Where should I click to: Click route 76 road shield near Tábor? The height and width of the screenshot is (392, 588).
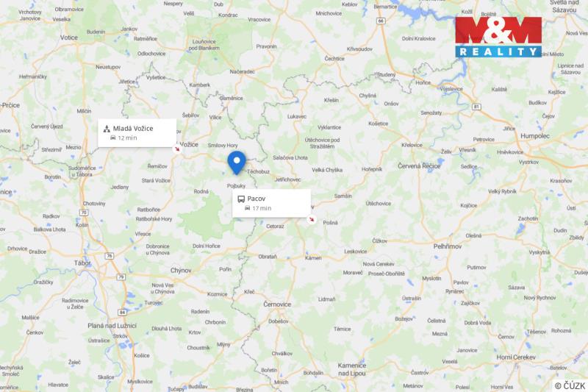(109, 256)
